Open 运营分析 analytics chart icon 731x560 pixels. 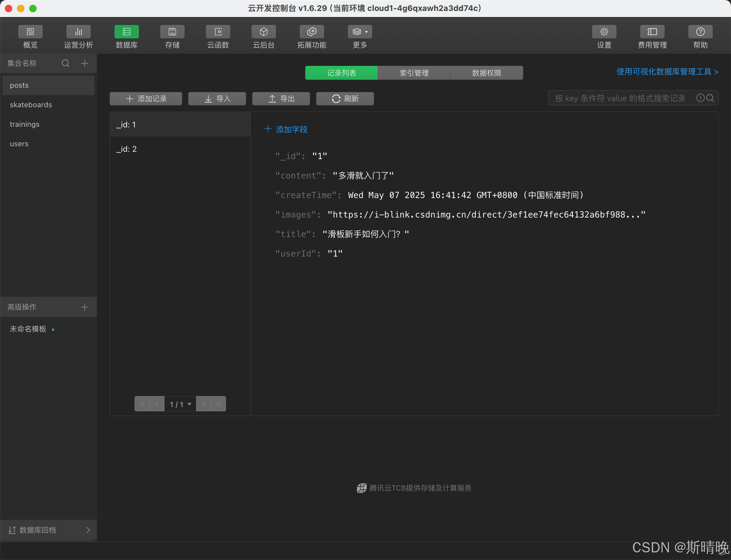click(78, 32)
